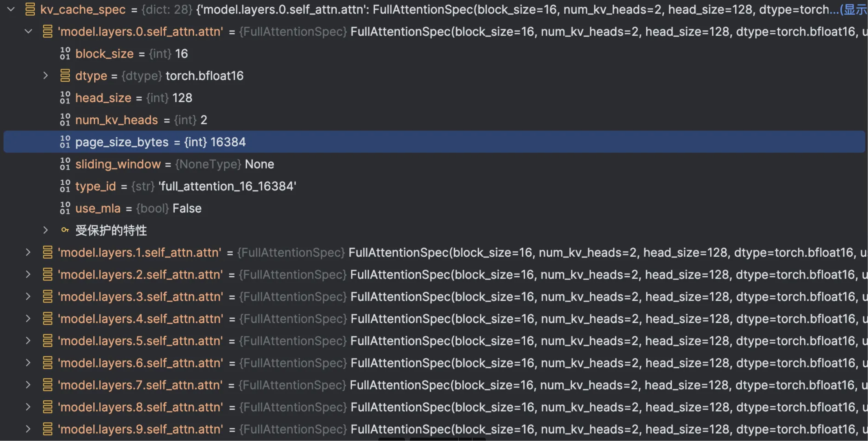Click the dict icon beside kv_cache_spec

pyautogui.click(x=30, y=10)
